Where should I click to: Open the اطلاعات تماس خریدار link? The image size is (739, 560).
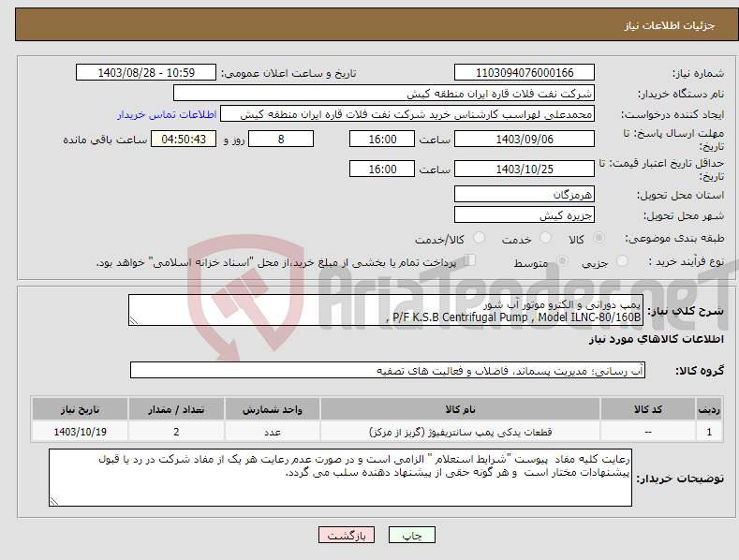[x=167, y=114]
